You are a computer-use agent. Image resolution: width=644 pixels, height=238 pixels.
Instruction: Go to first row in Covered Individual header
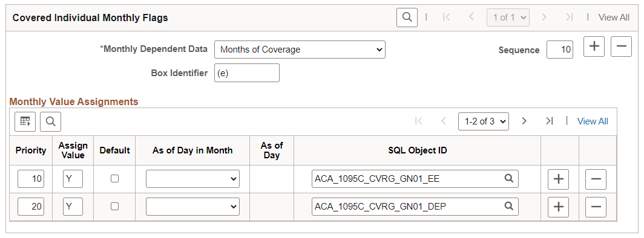click(x=447, y=17)
